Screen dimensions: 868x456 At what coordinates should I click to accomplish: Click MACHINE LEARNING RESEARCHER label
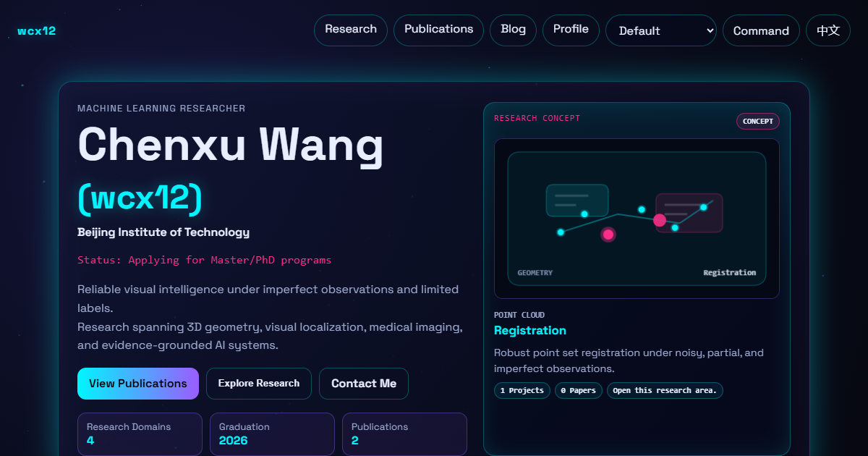tap(161, 109)
